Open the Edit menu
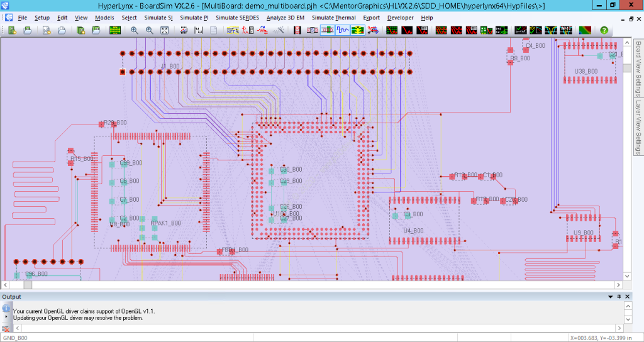Image resolution: width=644 pixels, height=342 pixels. click(62, 18)
